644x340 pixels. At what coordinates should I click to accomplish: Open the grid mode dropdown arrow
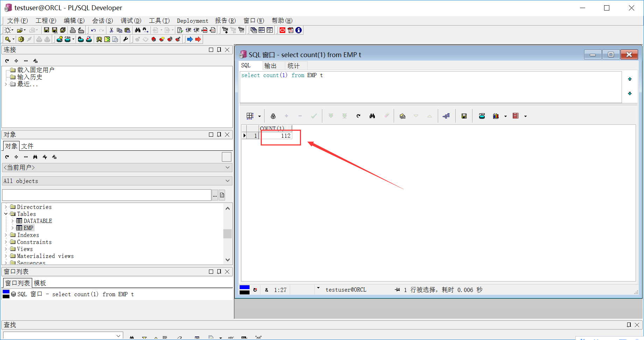pyautogui.click(x=259, y=116)
